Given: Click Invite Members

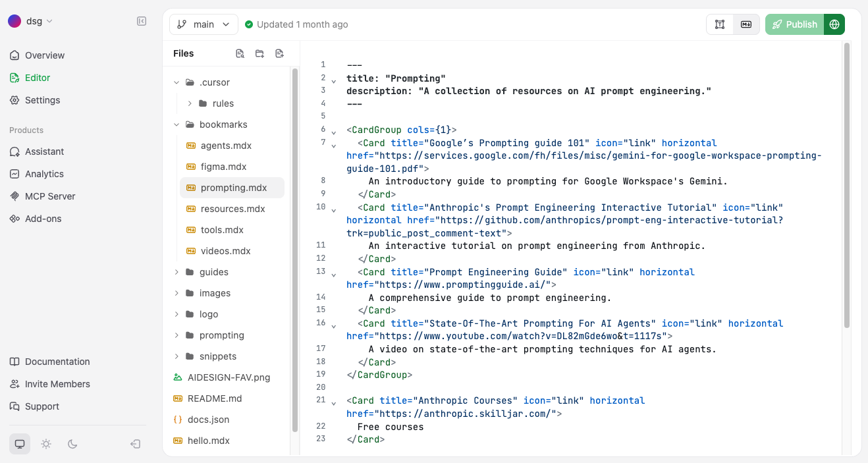Looking at the screenshot, I should (x=57, y=384).
